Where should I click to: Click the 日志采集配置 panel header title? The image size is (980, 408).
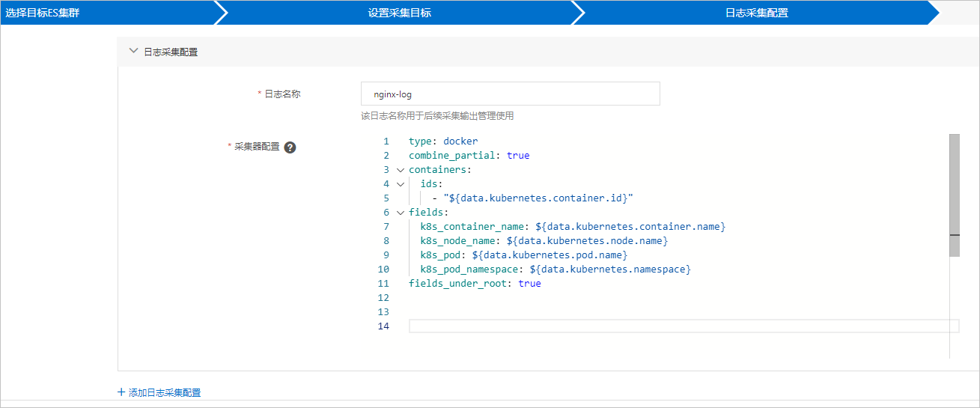coord(171,52)
